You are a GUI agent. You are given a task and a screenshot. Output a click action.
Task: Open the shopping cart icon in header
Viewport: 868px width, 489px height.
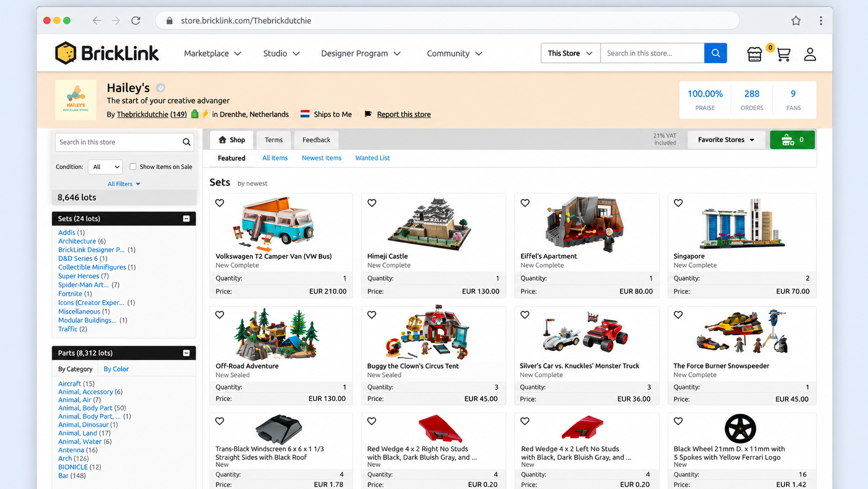point(783,54)
